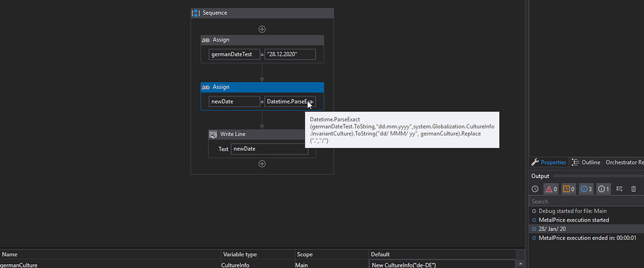Select the second Assign activity header
The height and width of the screenshot is (268, 644).
tap(262, 87)
